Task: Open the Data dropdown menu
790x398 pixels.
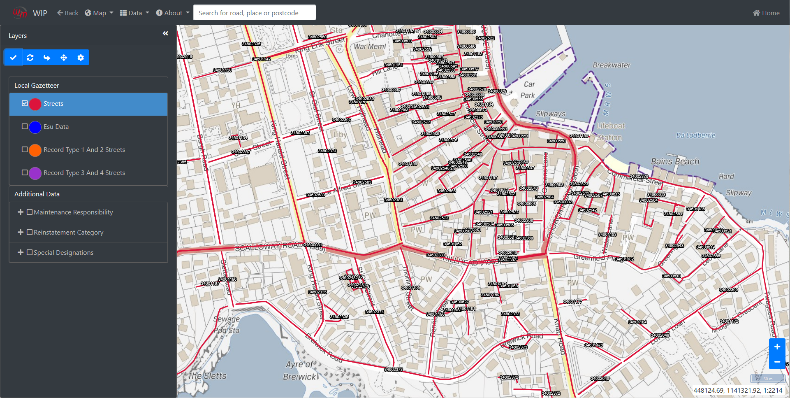Action: tap(135, 13)
